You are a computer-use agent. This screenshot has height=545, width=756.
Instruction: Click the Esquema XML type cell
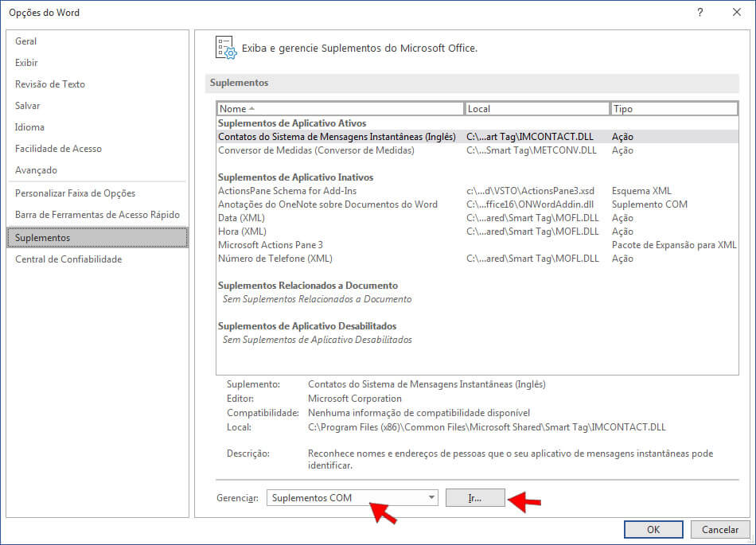pos(641,191)
